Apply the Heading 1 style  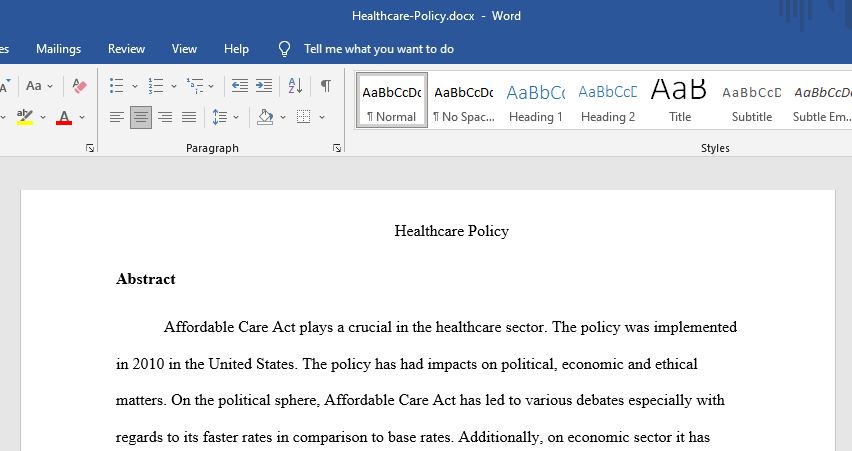coord(536,101)
